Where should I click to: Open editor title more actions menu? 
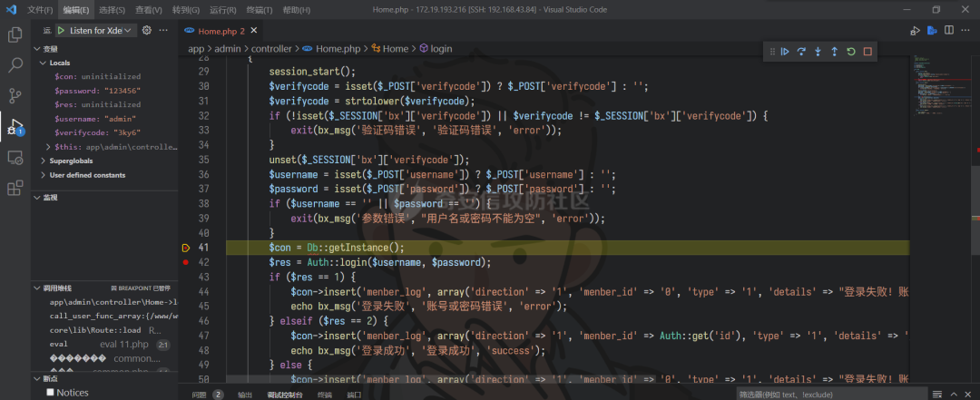pyautogui.click(x=965, y=30)
